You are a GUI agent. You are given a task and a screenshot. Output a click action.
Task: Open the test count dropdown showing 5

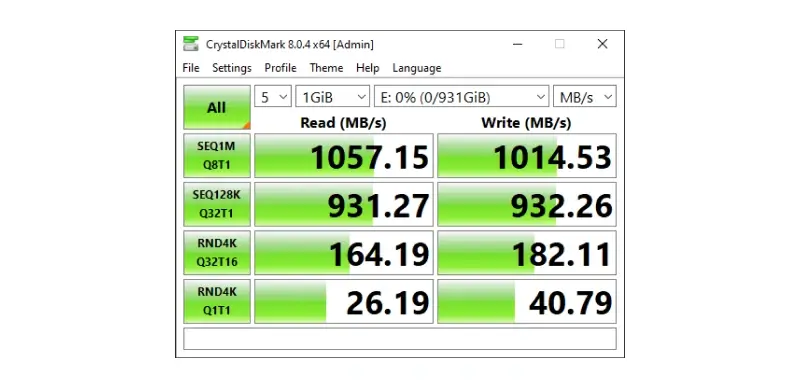tap(273, 96)
